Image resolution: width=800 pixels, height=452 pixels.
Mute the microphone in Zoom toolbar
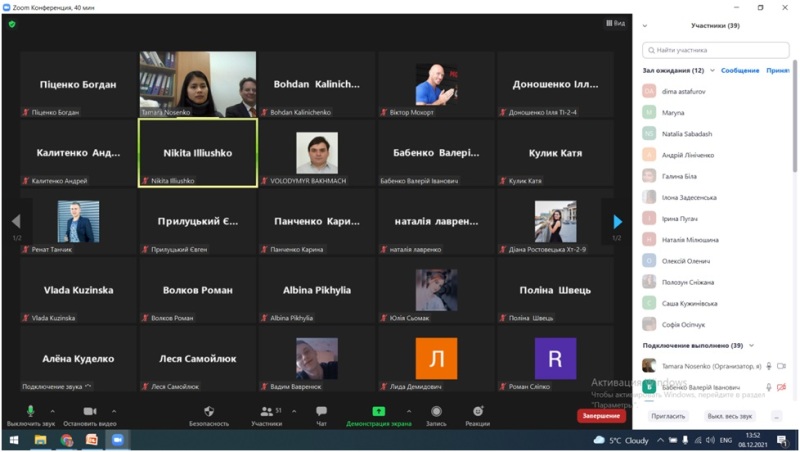(30, 411)
